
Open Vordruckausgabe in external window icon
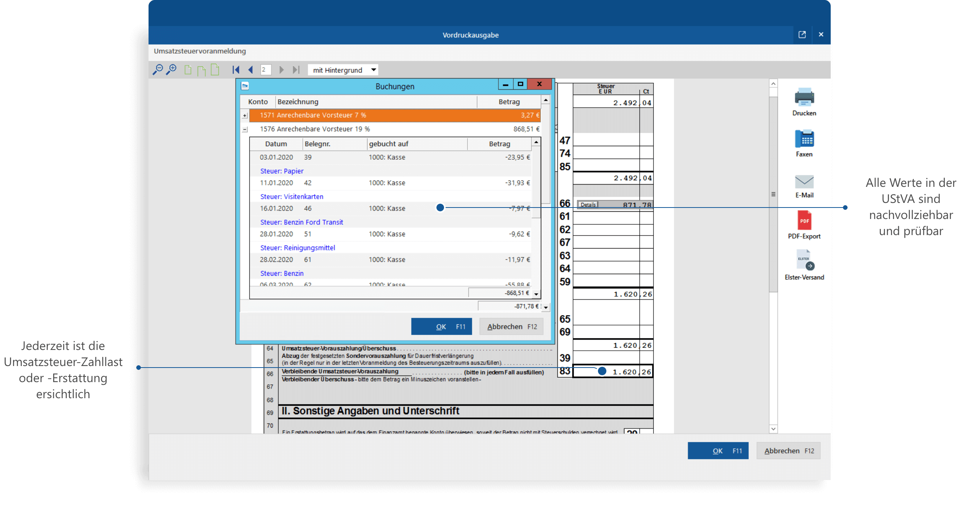pyautogui.click(x=802, y=35)
